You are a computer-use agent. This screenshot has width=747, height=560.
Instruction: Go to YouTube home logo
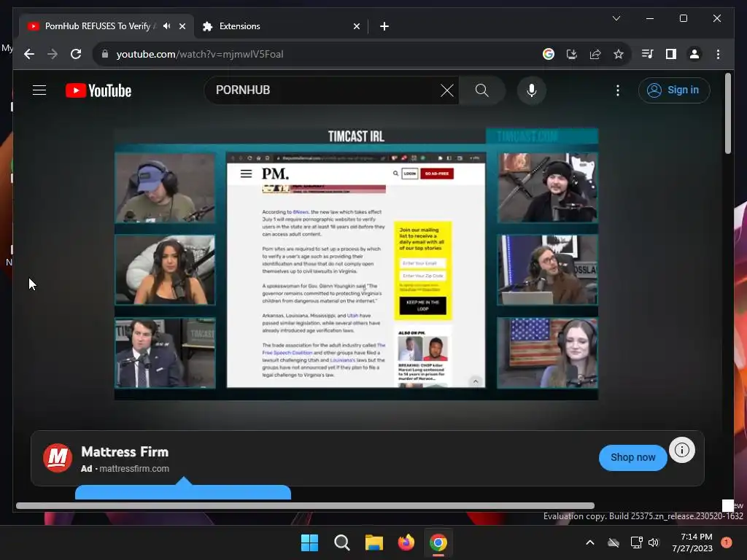click(x=98, y=90)
